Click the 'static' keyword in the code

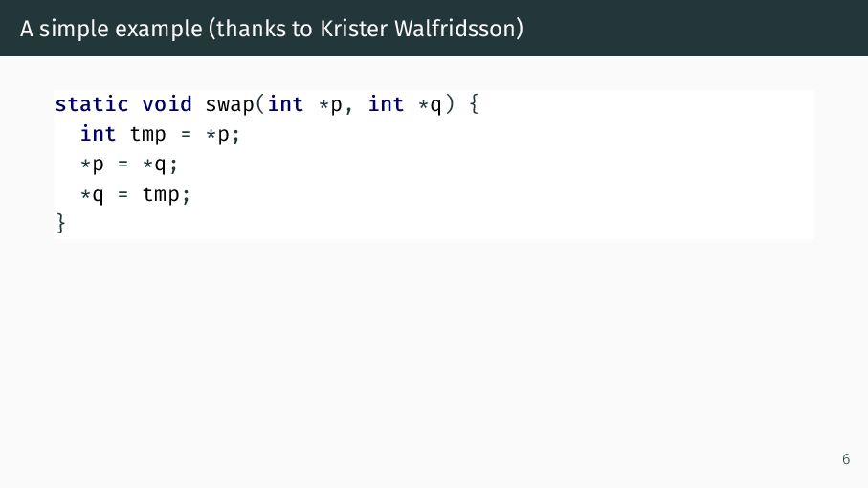(x=91, y=104)
